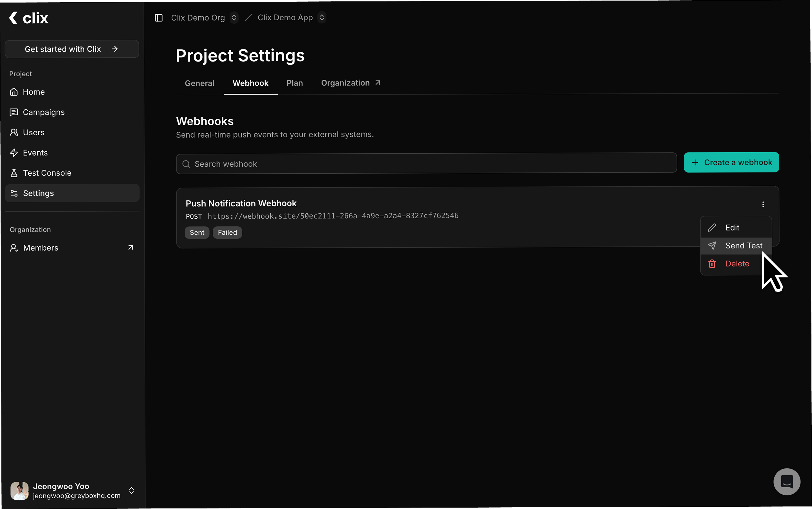812x509 pixels.
Task: Toggle the Sent event filter chip
Action: pyautogui.click(x=197, y=232)
